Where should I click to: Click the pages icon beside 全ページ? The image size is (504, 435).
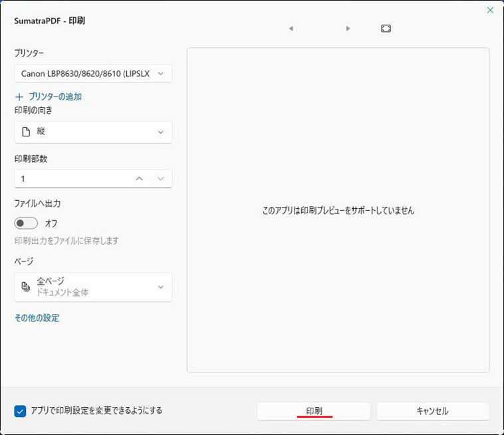(26, 287)
